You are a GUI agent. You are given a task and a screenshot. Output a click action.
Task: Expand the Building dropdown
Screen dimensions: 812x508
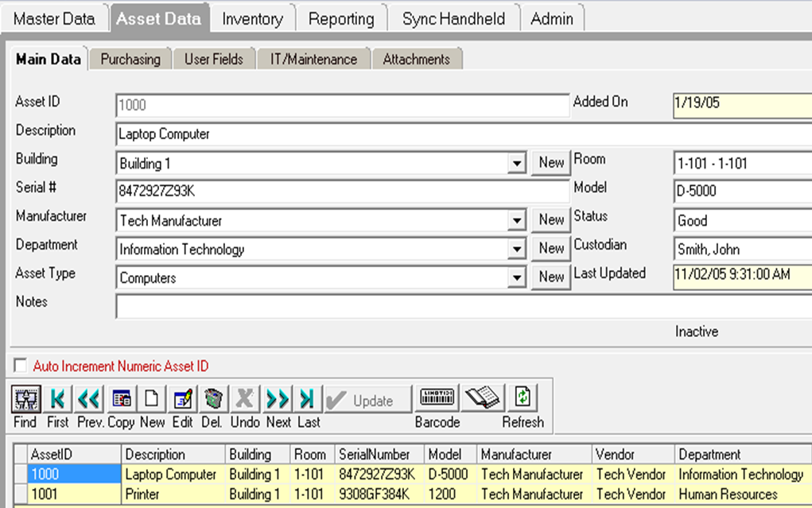click(517, 164)
